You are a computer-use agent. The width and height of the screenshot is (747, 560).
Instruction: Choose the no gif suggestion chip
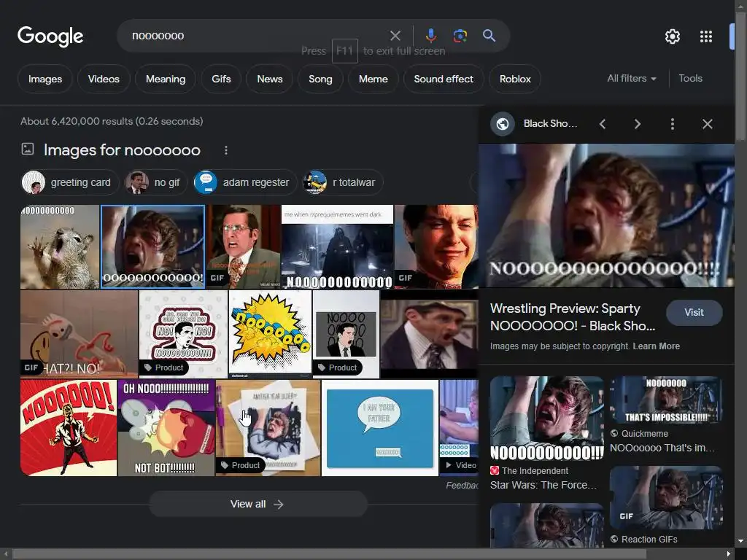[x=156, y=182]
